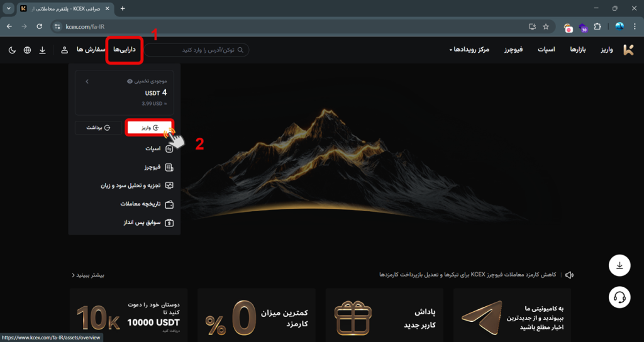Viewport: 644px width, 342px height.
Task: Click the browser back arrow
Action: pyautogui.click(x=9, y=26)
